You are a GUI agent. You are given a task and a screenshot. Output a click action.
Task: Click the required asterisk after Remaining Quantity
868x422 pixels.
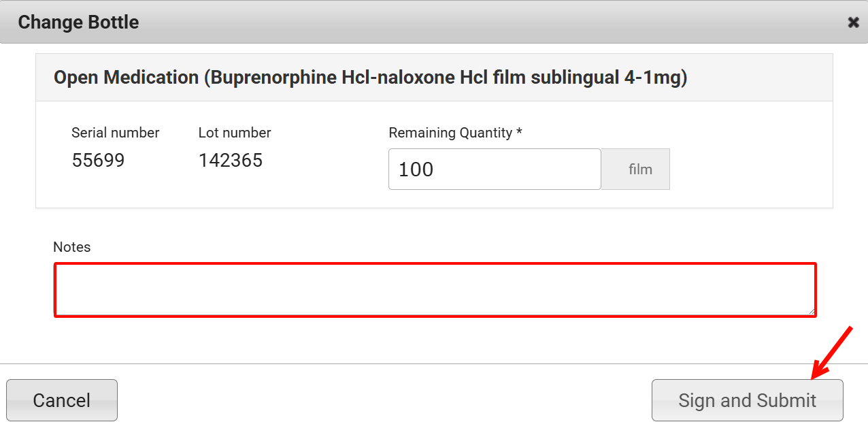click(x=519, y=132)
